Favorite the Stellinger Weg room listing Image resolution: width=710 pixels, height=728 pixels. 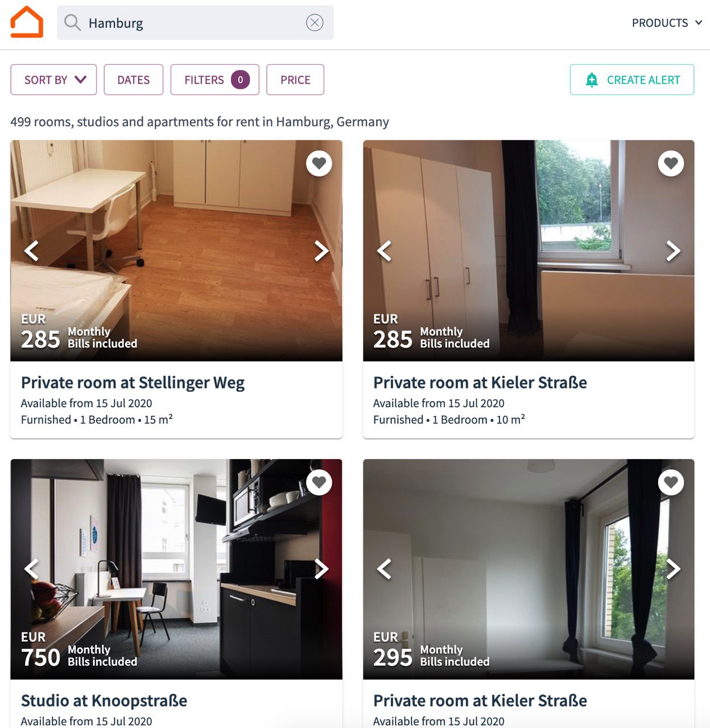click(x=319, y=164)
